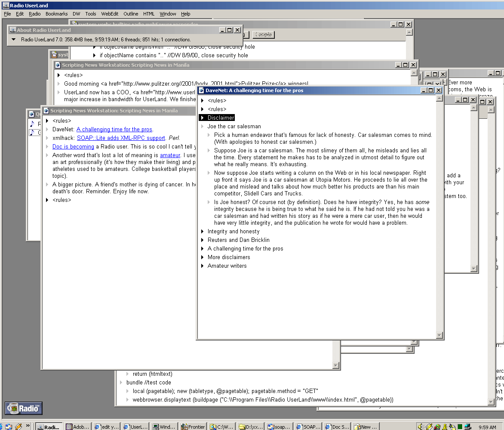Screen dimensions: 504x430
Task: Click the Radio mug logo icon
Action: (24, 408)
